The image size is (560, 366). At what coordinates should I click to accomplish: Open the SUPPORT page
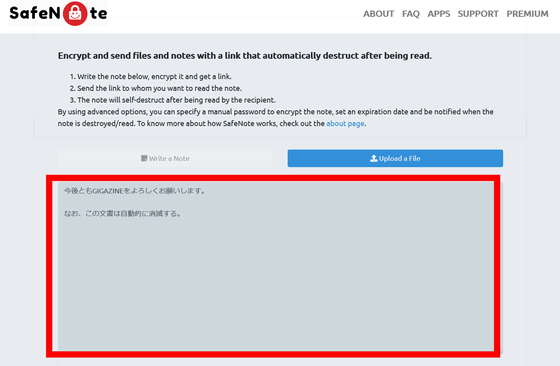pos(478,14)
